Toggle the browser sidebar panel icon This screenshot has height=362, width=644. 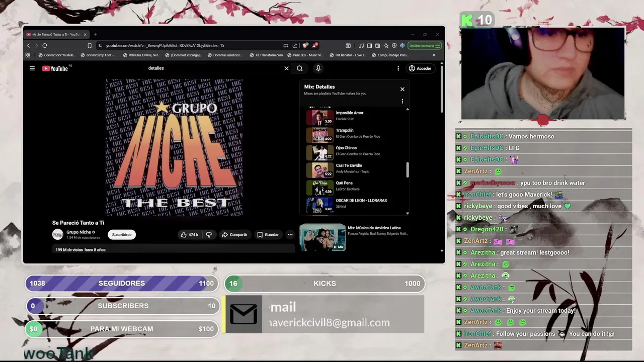[369, 45]
